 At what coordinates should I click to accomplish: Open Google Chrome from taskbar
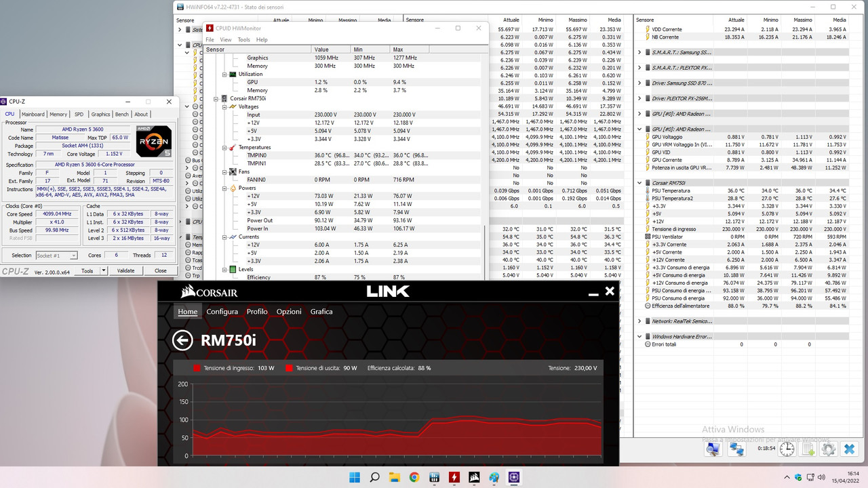click(414, 477)
